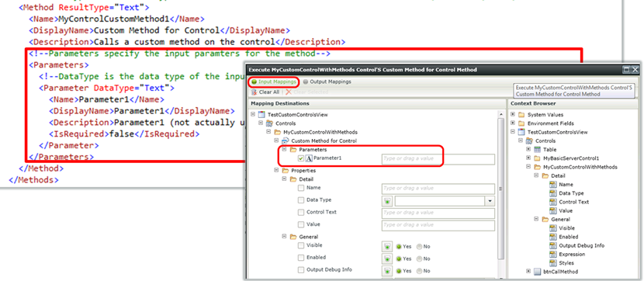Click the mode icon beside Visible
The width and height of the screenshot is (644, 281).
click(387, 247)
